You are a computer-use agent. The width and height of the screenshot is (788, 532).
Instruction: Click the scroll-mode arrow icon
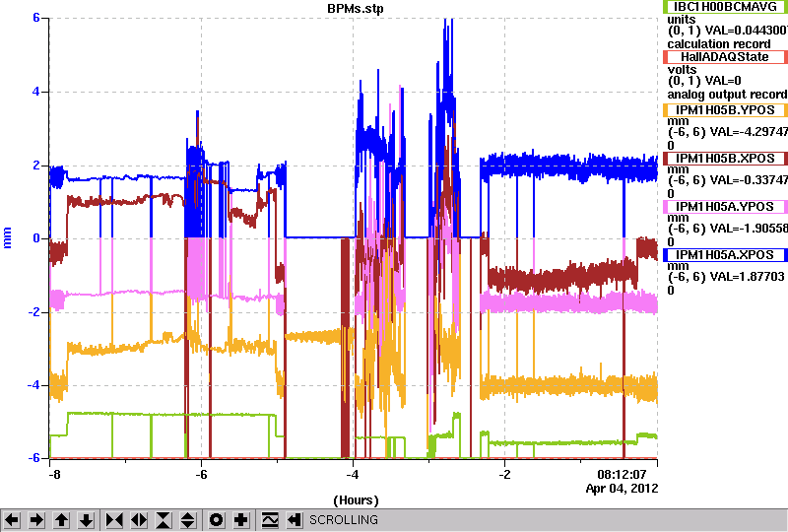click(295, 520)
